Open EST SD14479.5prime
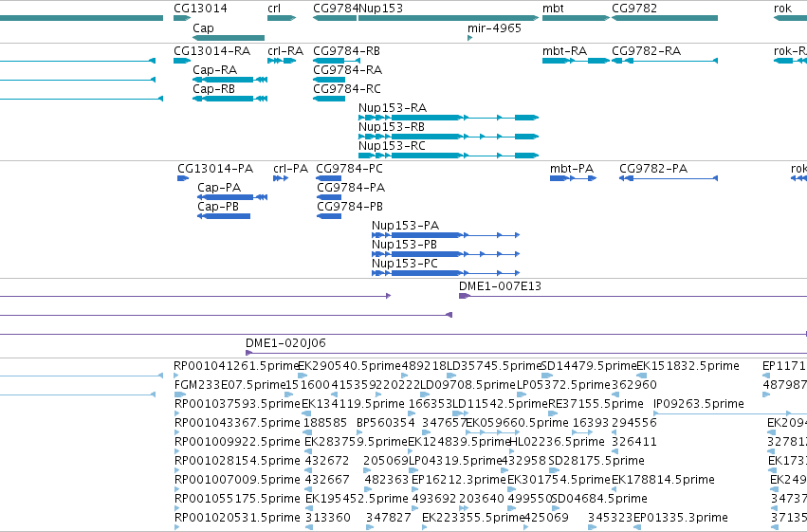 coord(589,366)
